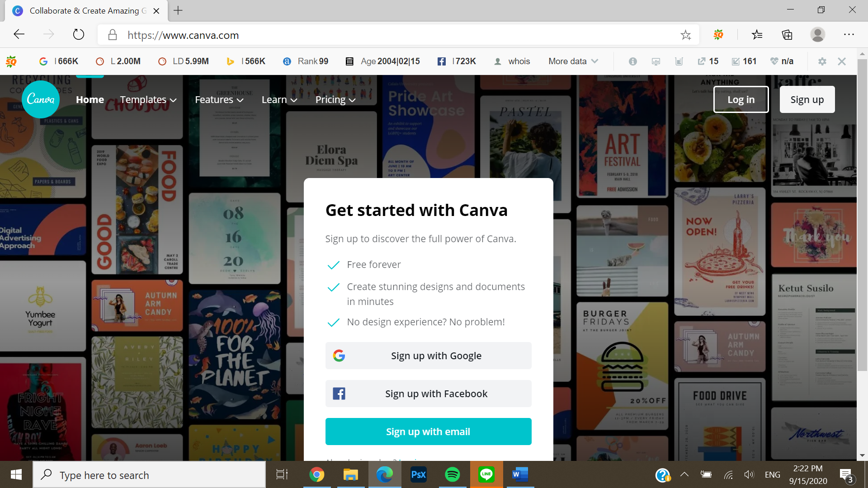Click the SEOquake info icon

632,61
